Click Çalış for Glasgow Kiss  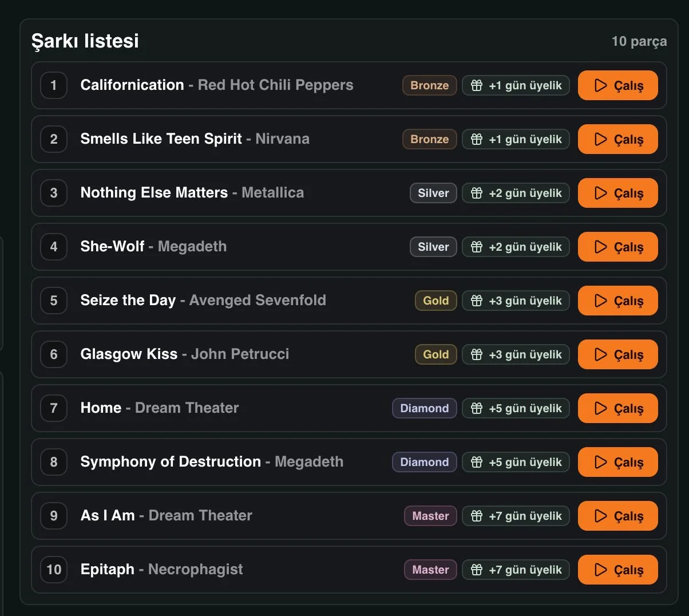(617, 354)
